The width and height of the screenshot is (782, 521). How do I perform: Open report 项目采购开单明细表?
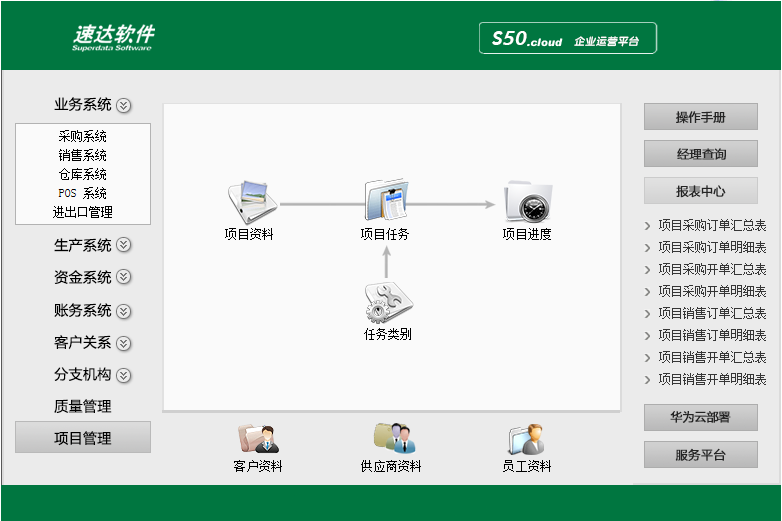712,291
